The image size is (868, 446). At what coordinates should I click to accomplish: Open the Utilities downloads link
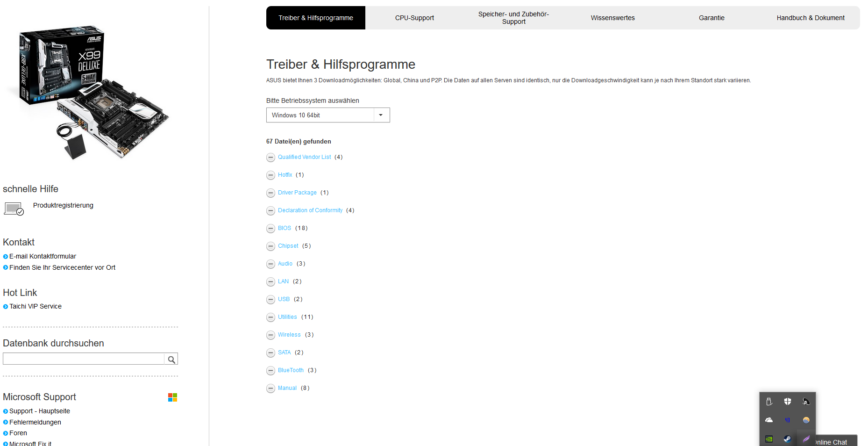coord(287,317)
